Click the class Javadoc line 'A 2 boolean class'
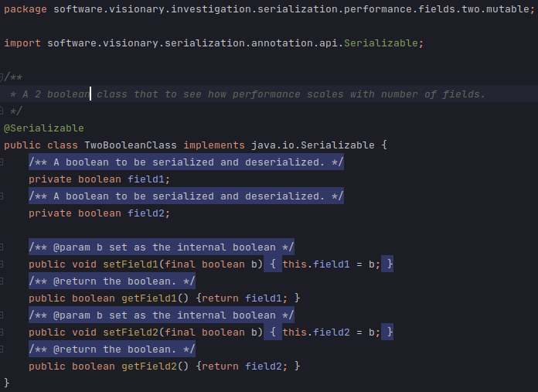538x392 pixels. point(247,94)
